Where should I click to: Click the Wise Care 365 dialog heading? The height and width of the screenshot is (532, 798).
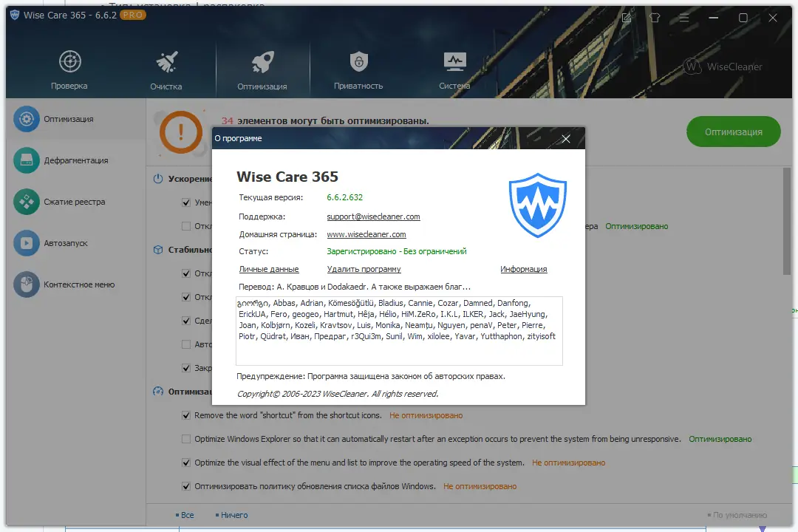287,177
